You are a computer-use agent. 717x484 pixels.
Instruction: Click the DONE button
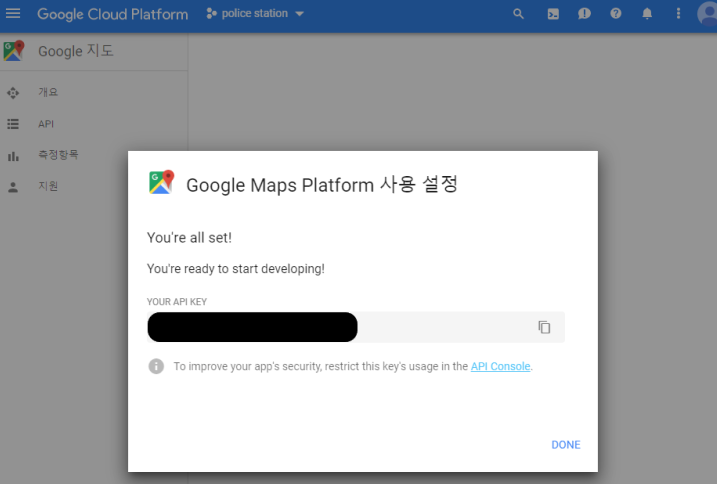point(566,445)
